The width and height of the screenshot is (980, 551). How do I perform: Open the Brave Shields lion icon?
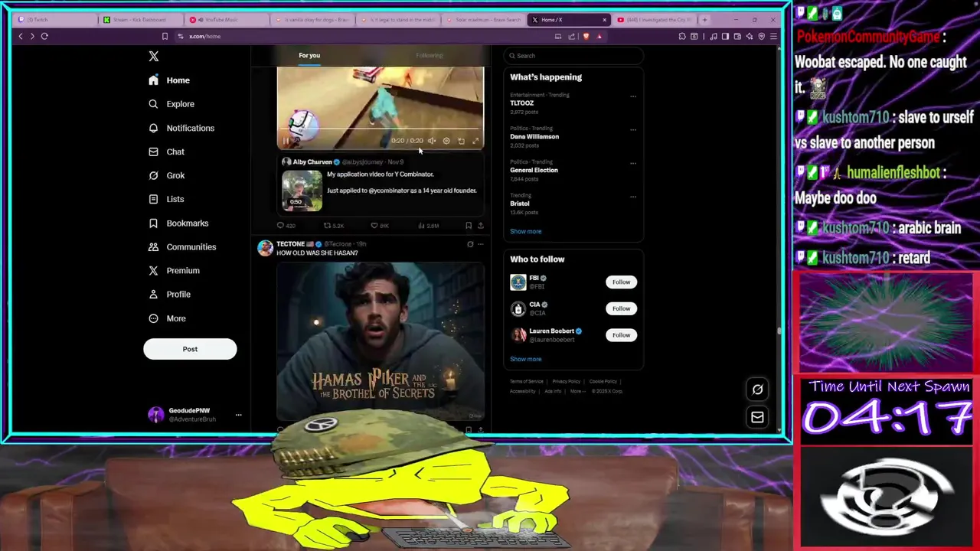(586, 36)
